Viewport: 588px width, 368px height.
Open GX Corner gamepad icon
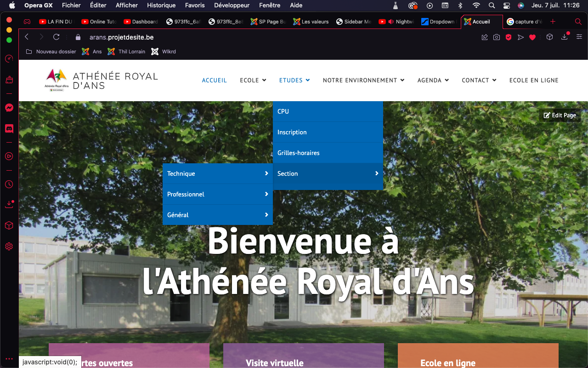point(27,22)
